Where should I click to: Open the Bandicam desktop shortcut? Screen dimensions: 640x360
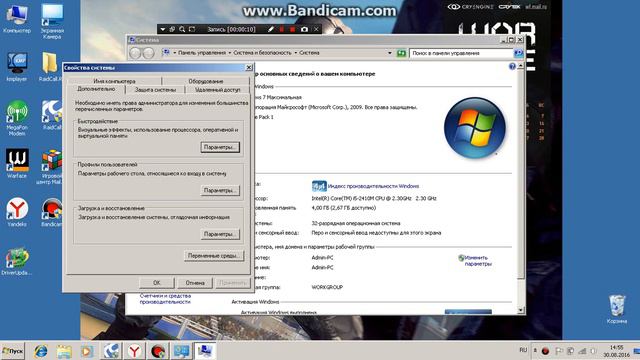[x=51, y=212]
